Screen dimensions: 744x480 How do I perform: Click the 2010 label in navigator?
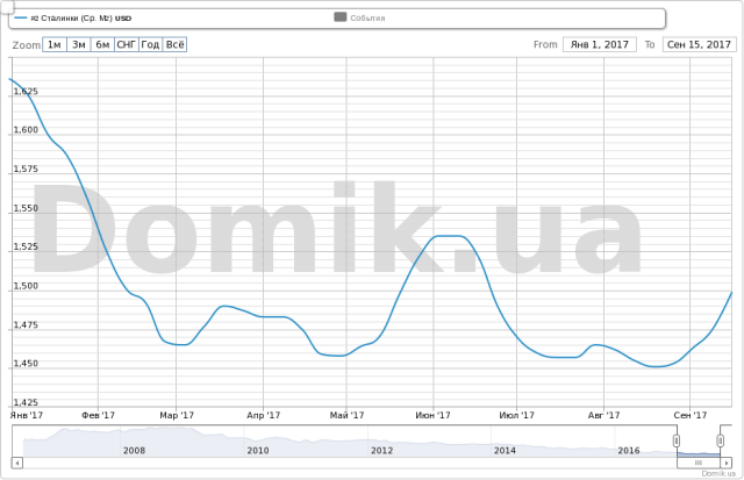[258, 450]
